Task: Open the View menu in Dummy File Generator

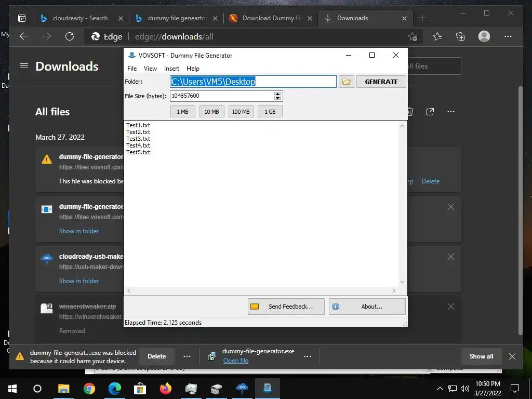Action: (x=150, y=69)
